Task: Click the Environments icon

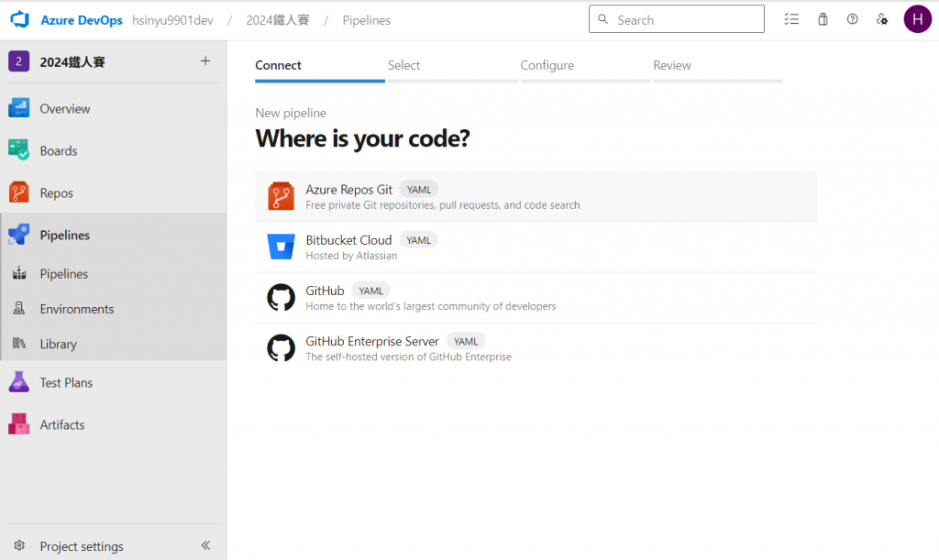Action: (x=19, y=308)
